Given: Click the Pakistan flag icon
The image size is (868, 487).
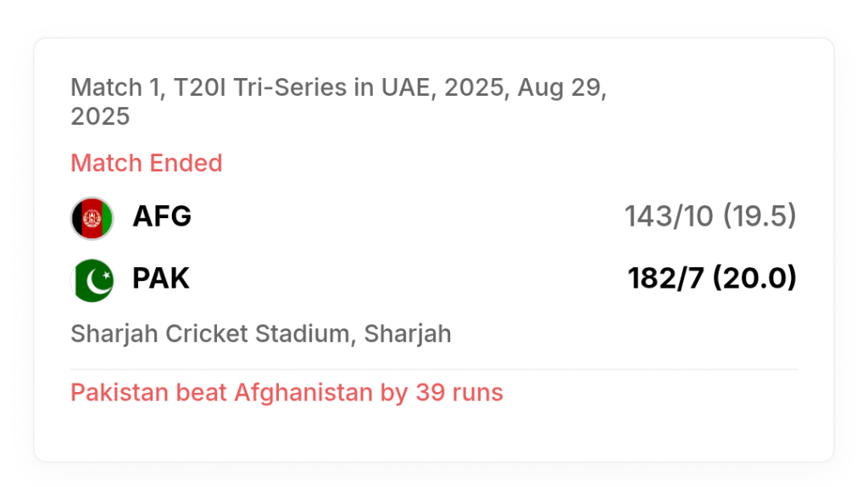Looking at the screenshot, I should 92,280.
